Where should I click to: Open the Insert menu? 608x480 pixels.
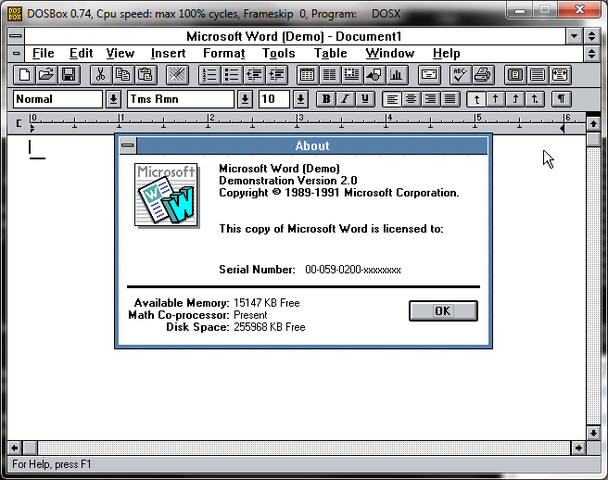(x=168, y=53)
